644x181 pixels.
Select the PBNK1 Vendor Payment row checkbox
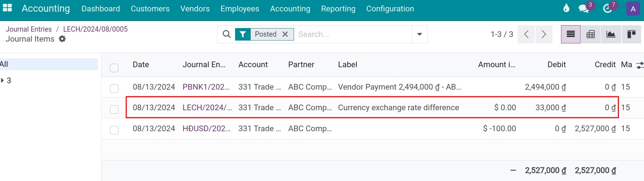[x=114, y=88]
